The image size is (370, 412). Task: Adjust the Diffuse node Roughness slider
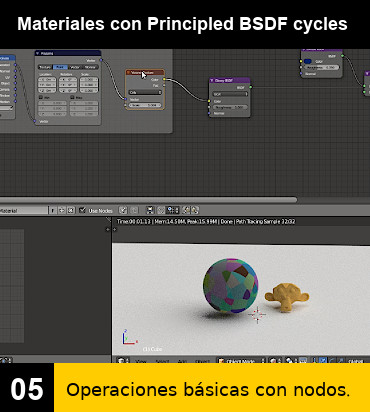click(x=322, y=67)
